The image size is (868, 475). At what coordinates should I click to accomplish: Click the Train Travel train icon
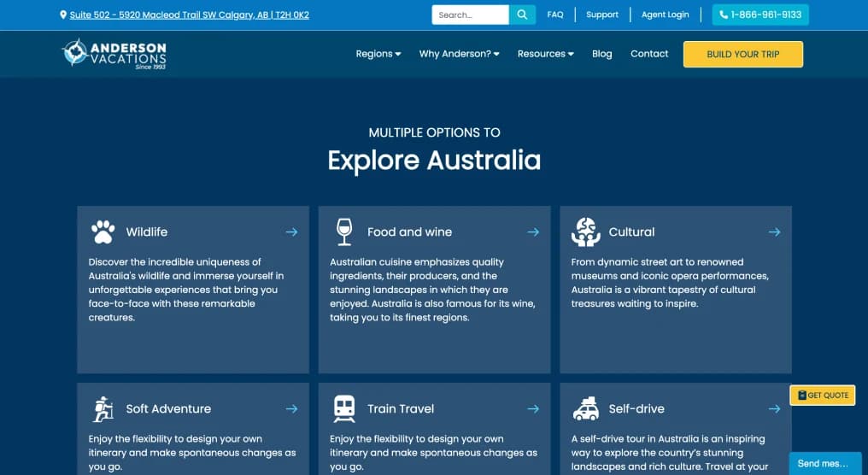coord(344,409)
